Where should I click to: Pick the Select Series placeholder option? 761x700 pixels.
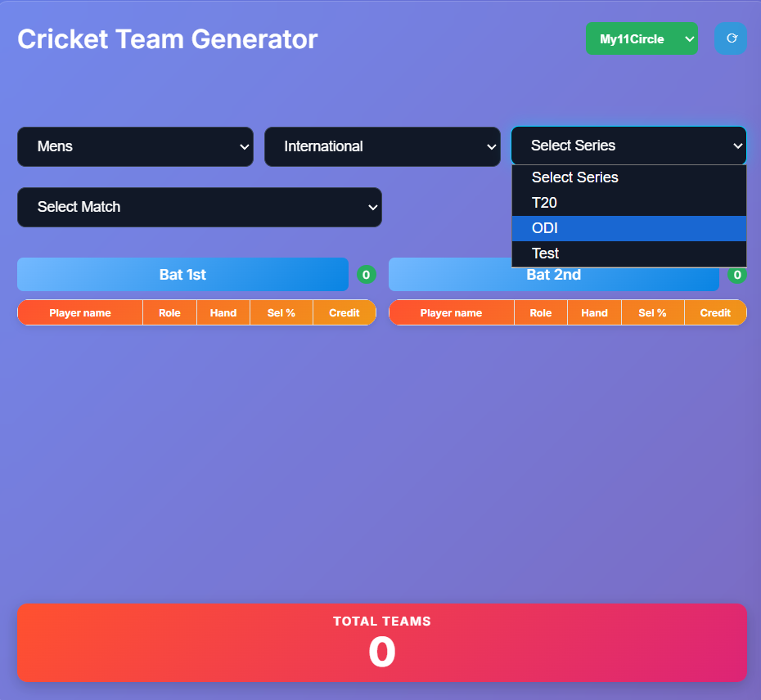[x=629, y=177]
